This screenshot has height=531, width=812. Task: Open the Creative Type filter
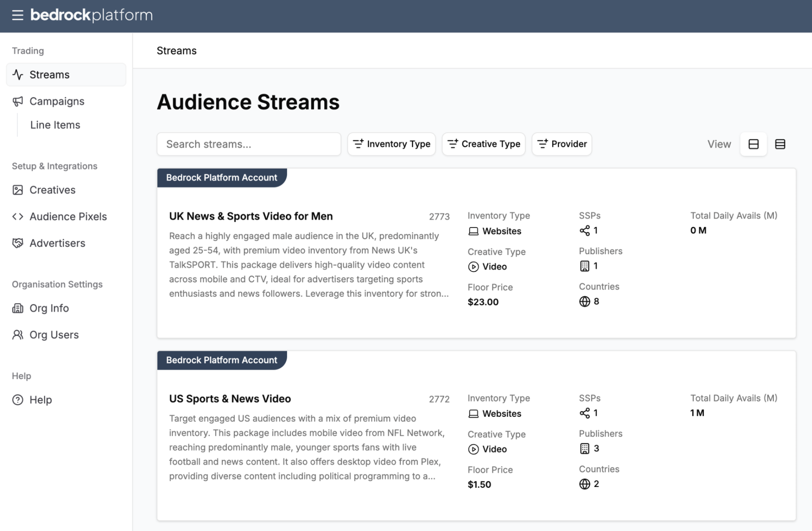(483, 144)
